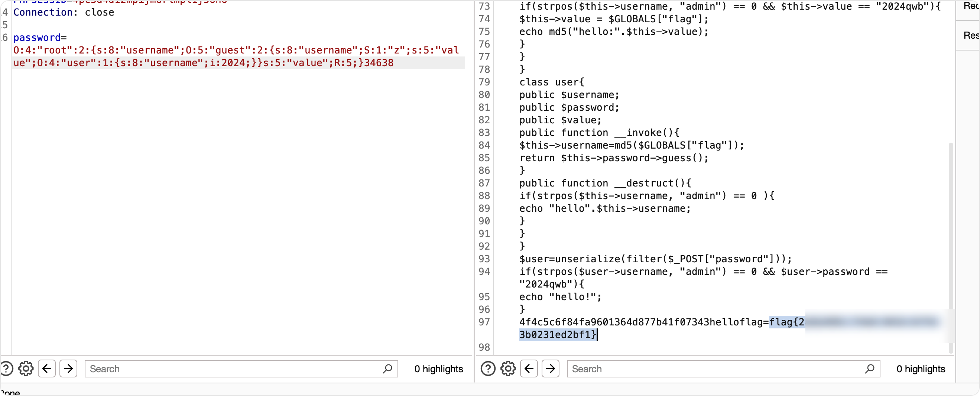Click the md5 hash '4f4c5c6f84fa...' output

tap(614, 322)
